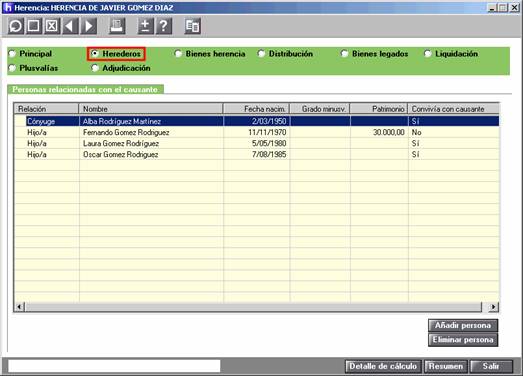Click the 2/03/1950 birth date cell
This screenshot has width=523, height=376.
[256, 121]
